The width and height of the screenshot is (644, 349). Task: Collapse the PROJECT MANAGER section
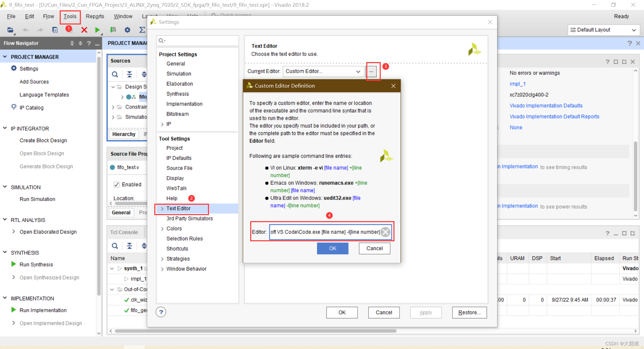[5, 57]
